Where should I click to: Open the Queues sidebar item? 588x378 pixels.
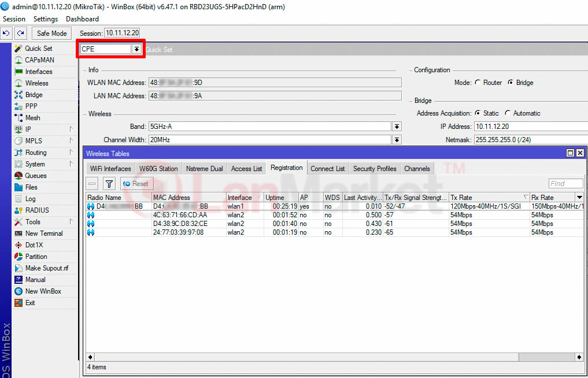[35, 176]
